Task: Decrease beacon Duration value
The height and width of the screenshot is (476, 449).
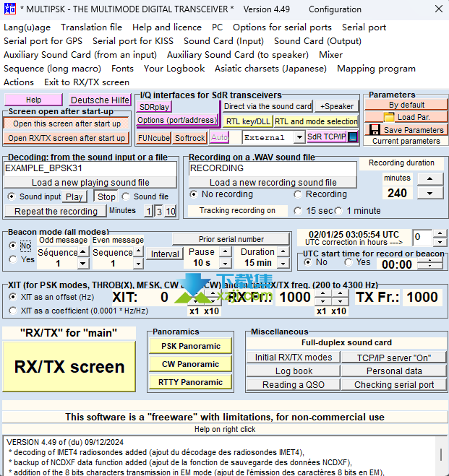Action: pyautogui.click(x=283, y=264)
